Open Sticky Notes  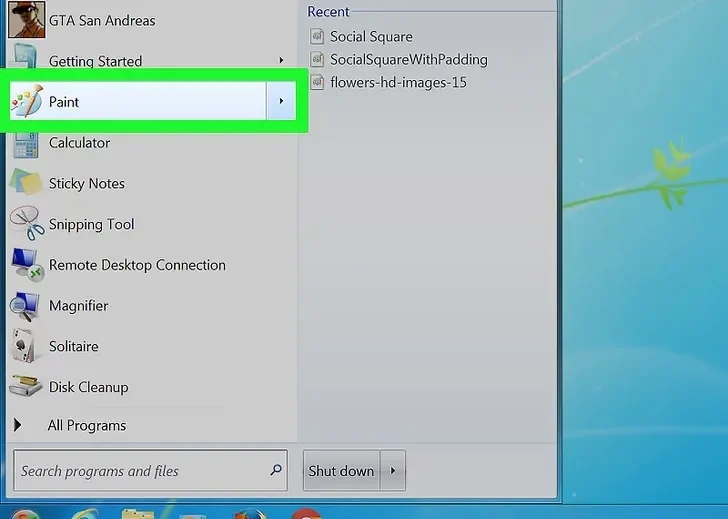tap(86, 184)
